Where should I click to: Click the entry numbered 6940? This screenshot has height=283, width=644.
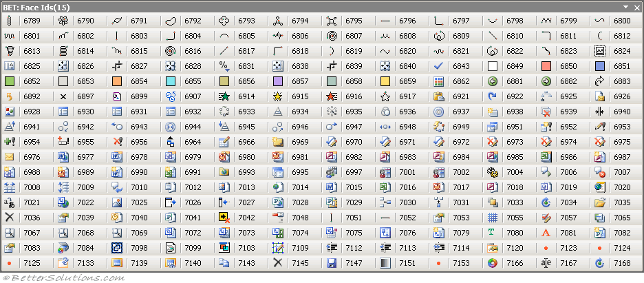point(622,112)
